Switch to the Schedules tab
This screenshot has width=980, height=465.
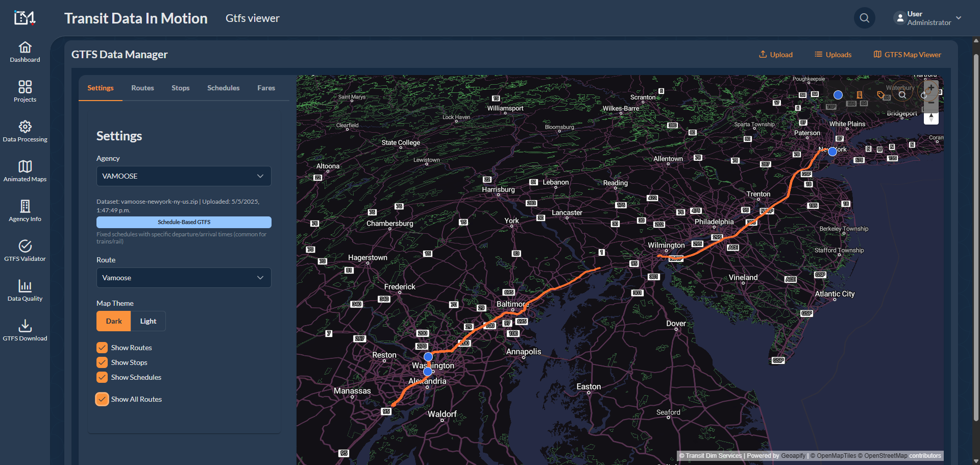pos(223,88)
